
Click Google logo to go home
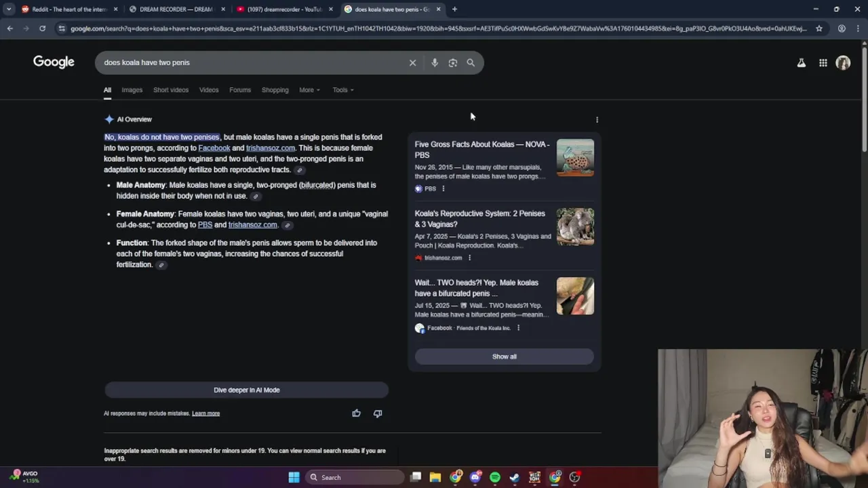click(54, 62)
